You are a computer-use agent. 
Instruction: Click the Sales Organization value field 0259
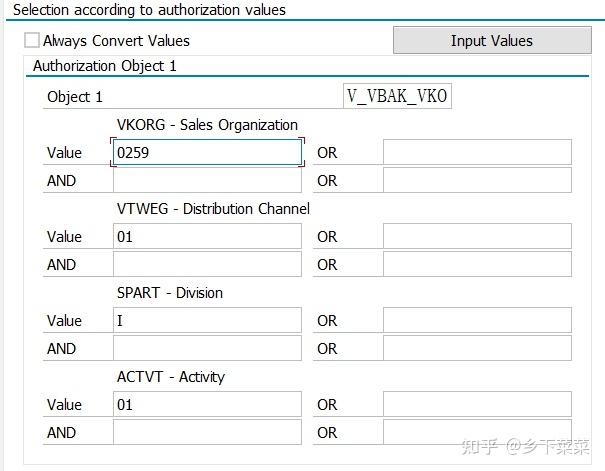[207, 153]
